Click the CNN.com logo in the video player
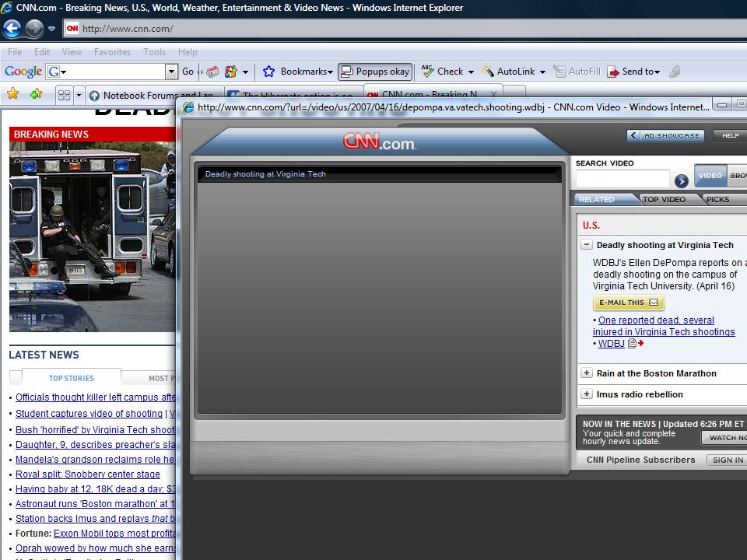This screenshot has height=560, width=747. click(x=380, y=142)
